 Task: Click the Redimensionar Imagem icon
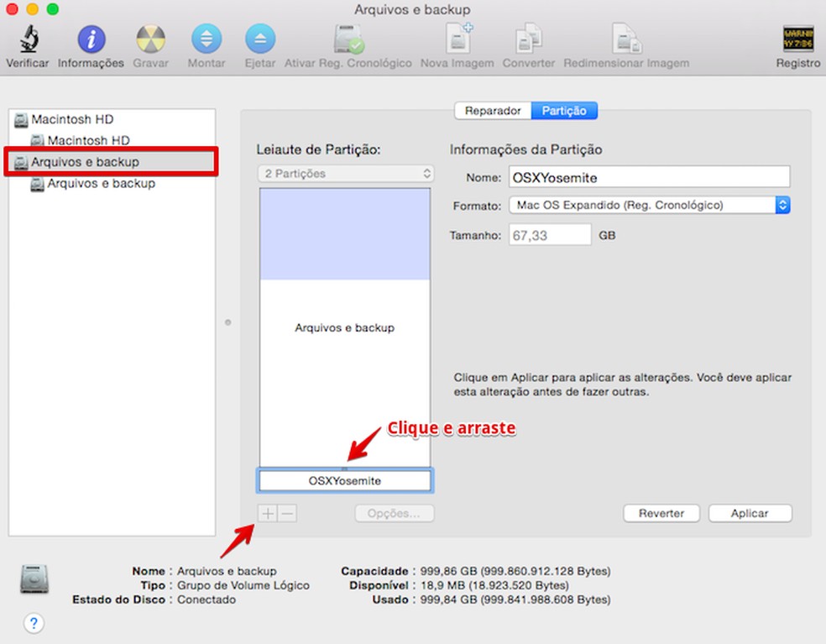click(x=626, y=39)
